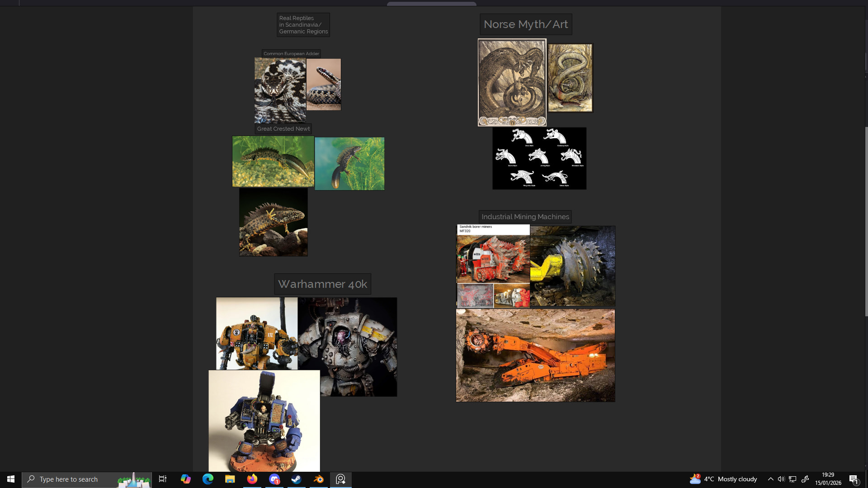The image size is (868, 488).
Task: Open the Windows Start menu
Action: pyautogui.click(x=11, y=479)
